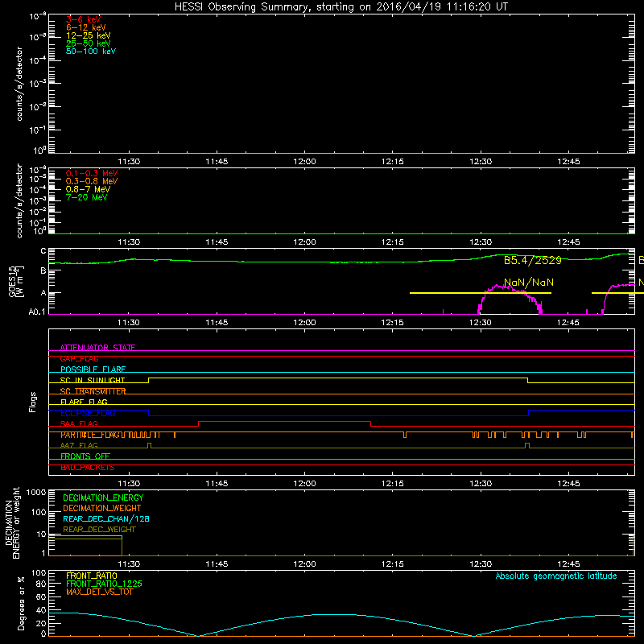The image size is (644, 644).
Task: Select the NaN/NaN annotation in GOES panel
Action: coord(529,283)
